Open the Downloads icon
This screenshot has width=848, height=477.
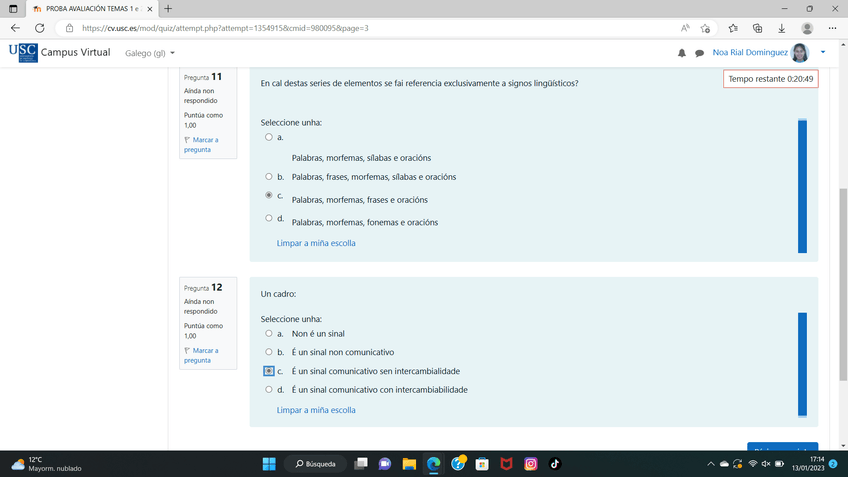pos(781,28)
